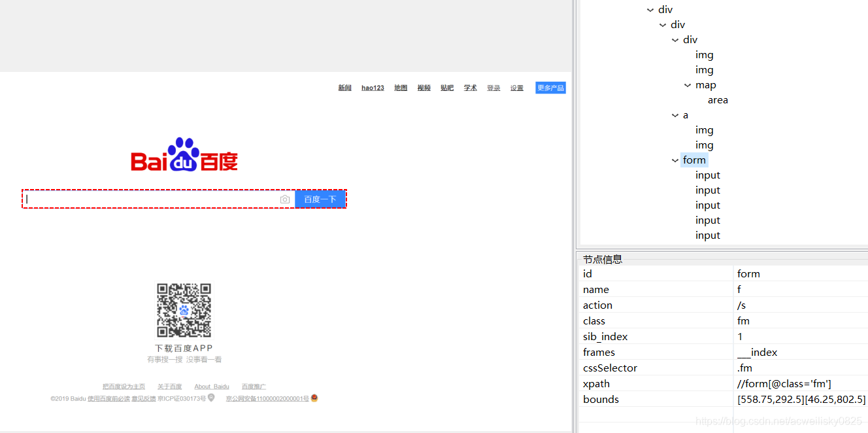Click the 下载百度APP caption text
The height and width of the screenshot is (433, 868).
click(184, 349)
